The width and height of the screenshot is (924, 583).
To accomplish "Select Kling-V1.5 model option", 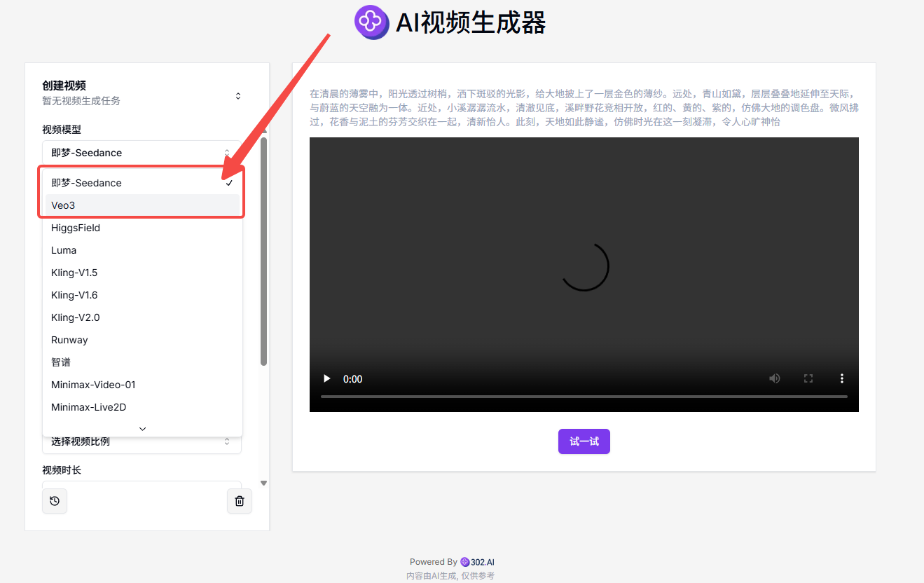I will click(x=143, y=273).
